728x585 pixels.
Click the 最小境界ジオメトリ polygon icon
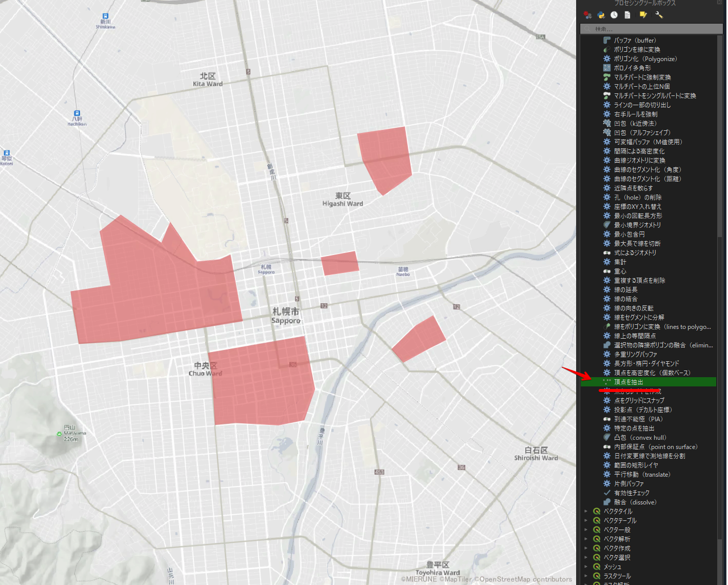pyautogui.click(x=607, y=225)
